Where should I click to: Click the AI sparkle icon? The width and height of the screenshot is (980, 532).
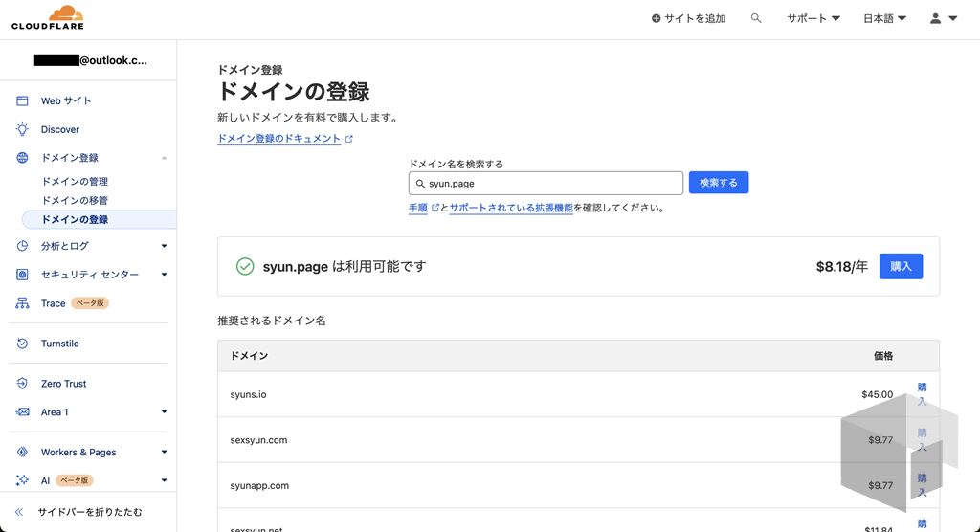tap(23, 480)
